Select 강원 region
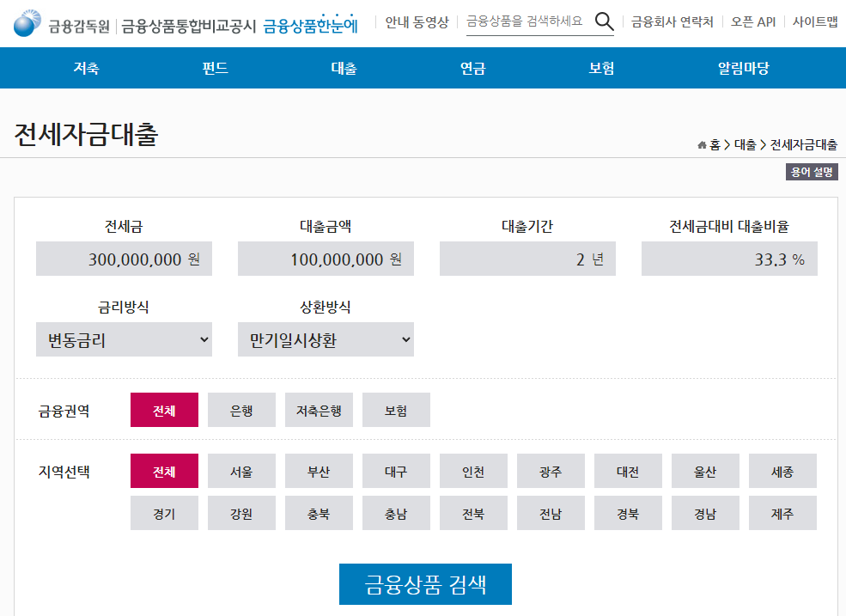846x616 pixels. coord(241,513)
